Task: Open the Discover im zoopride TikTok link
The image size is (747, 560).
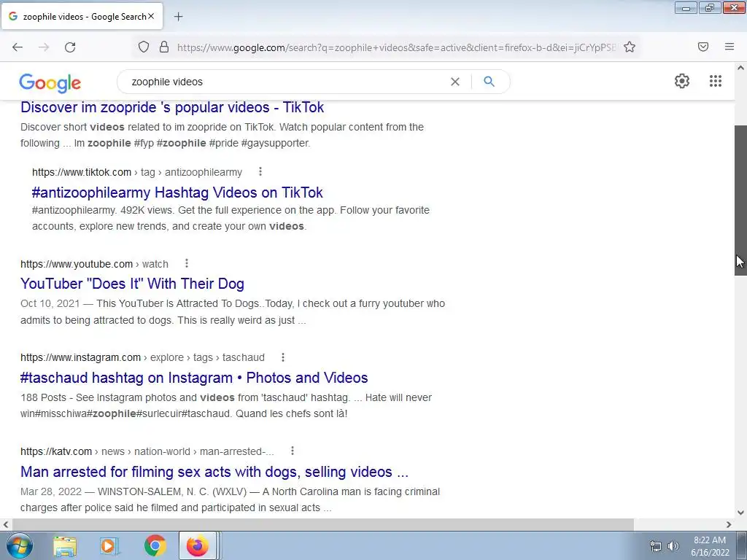Action: point(172,107)
